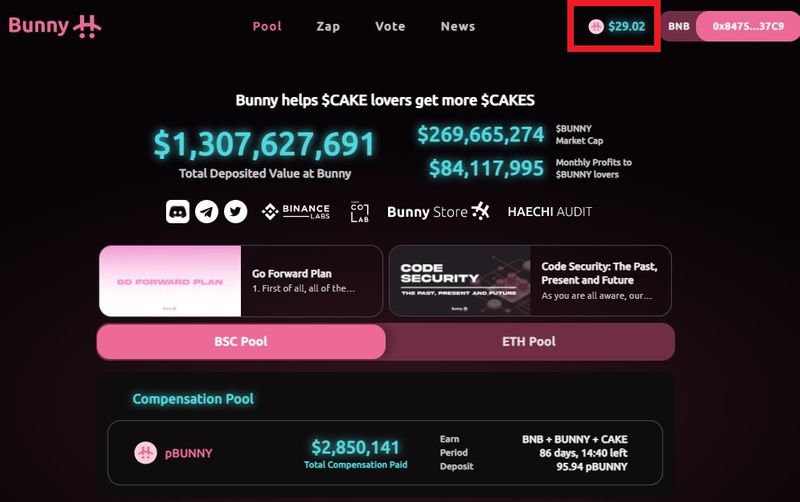Switch to the ETH Pool tab

529,342
